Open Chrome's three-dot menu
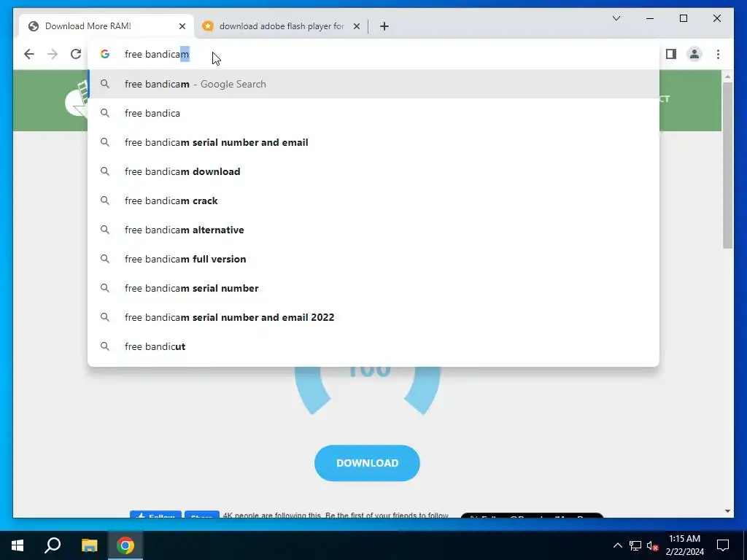 point(718,54)
